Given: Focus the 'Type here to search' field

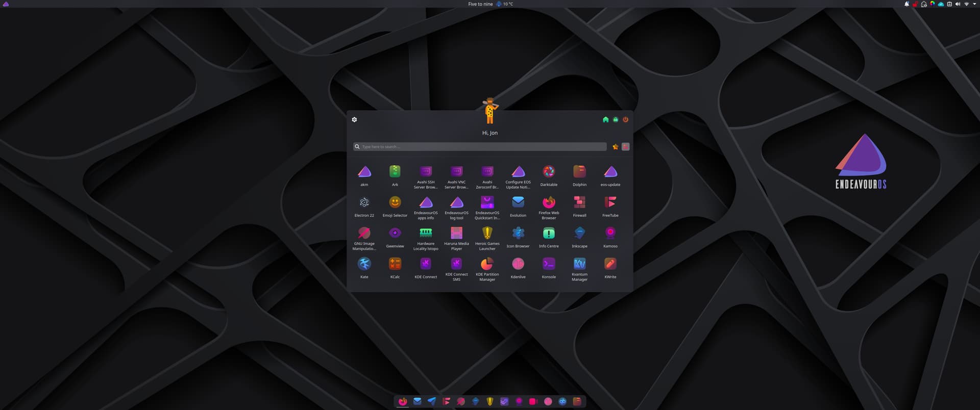Looking at the screenshot, I should 480,147.
